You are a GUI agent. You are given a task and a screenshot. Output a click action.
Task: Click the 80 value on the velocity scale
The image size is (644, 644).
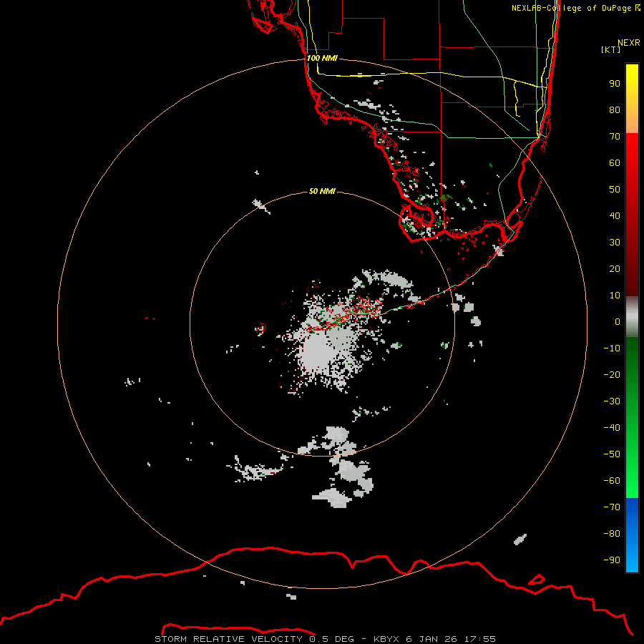coord(615,110)
